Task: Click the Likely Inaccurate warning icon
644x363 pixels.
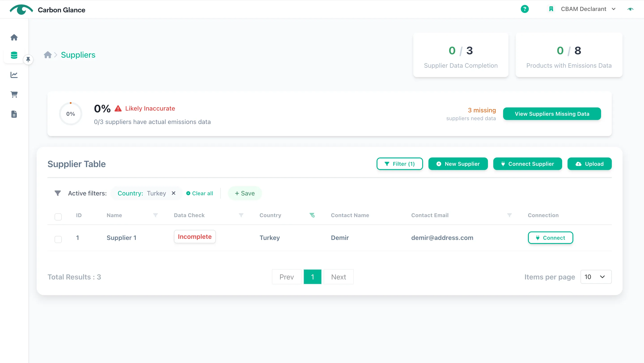Action: 118,108
